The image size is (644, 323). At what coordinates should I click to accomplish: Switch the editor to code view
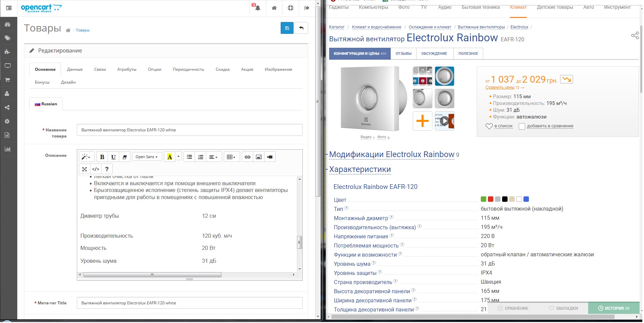click(96, 169)
